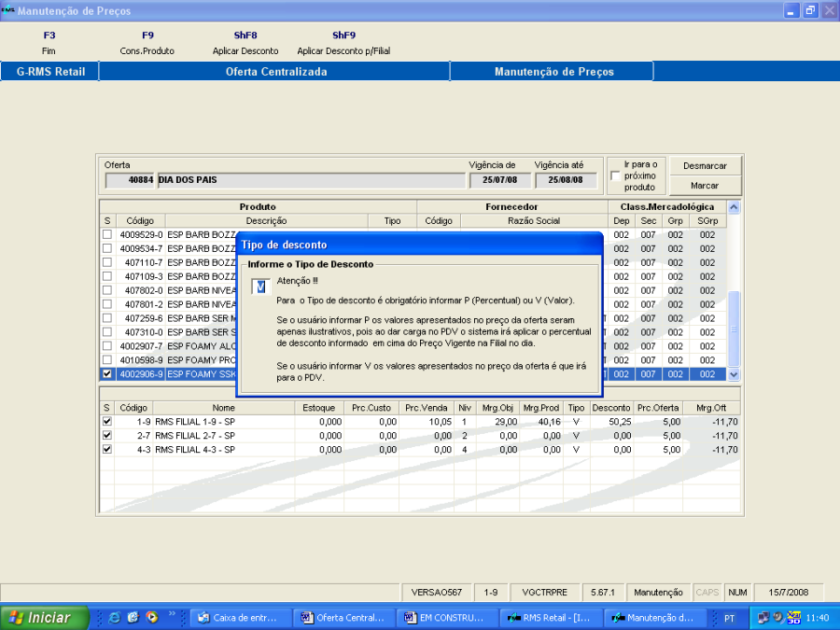The image size is (840, 630).
Task: Click the Tipo de desconto dialog title bar
Action: [x=419, y=245]
